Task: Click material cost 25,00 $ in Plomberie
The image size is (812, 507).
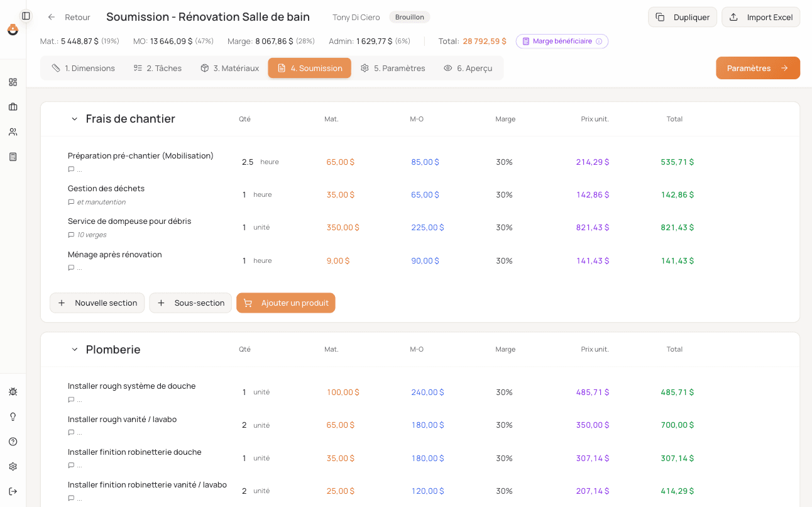Action: tap(340, 491)
